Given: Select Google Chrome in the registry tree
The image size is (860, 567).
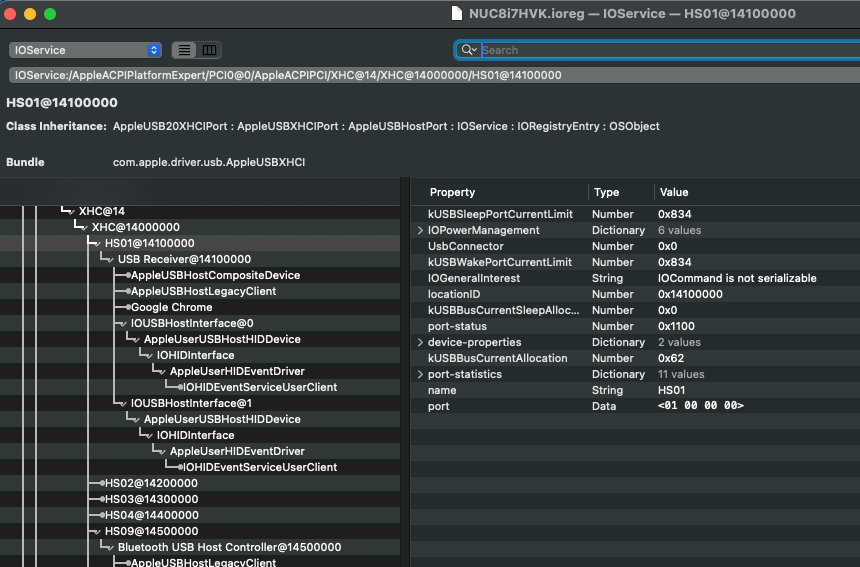Looking at the screenshot, I should pos(171,307).
